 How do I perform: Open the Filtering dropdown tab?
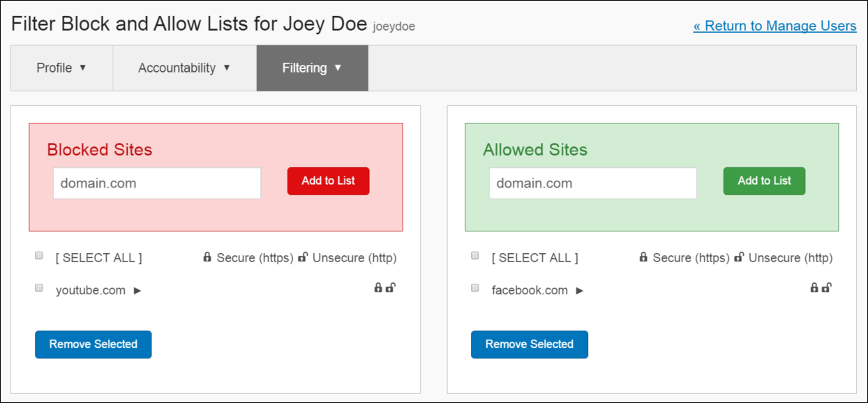[x=313, y=68]
